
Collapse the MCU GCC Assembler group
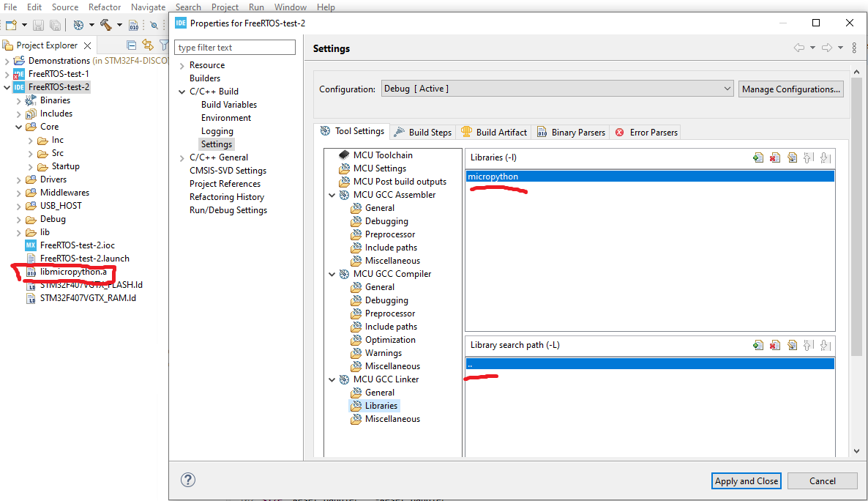click(332, 195)
